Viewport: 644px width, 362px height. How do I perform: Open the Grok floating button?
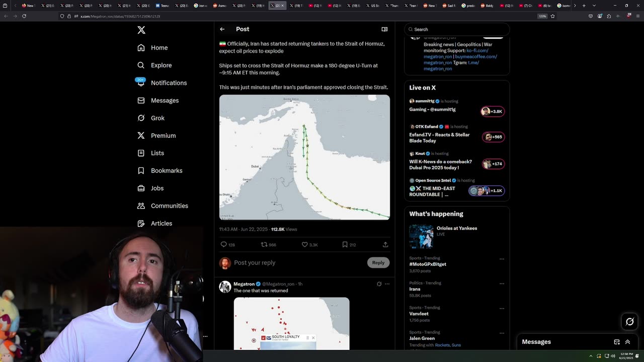[x=629, y=322]
